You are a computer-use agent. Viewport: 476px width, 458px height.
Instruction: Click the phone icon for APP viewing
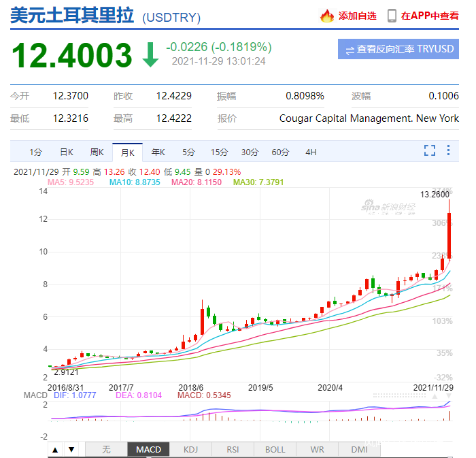pyautogui.click(x=392, y=16)
